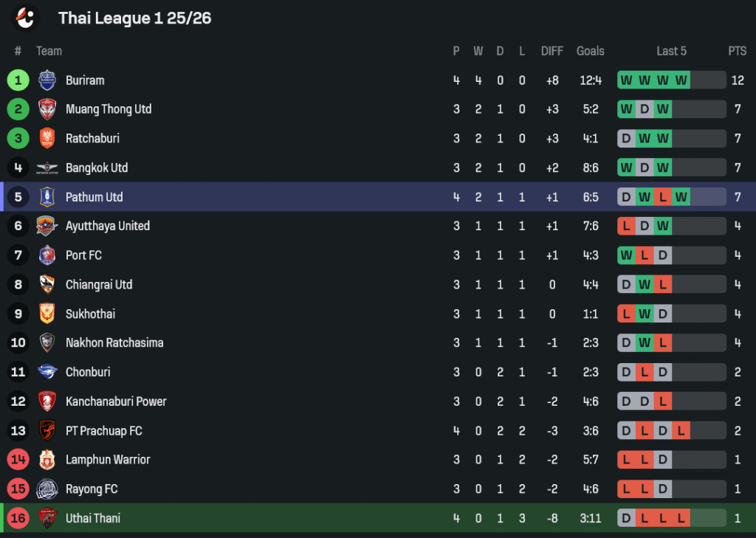Click Buriram's first W form result
The height and width of the screenshot is (538, 756).
[x=626, y=80]
